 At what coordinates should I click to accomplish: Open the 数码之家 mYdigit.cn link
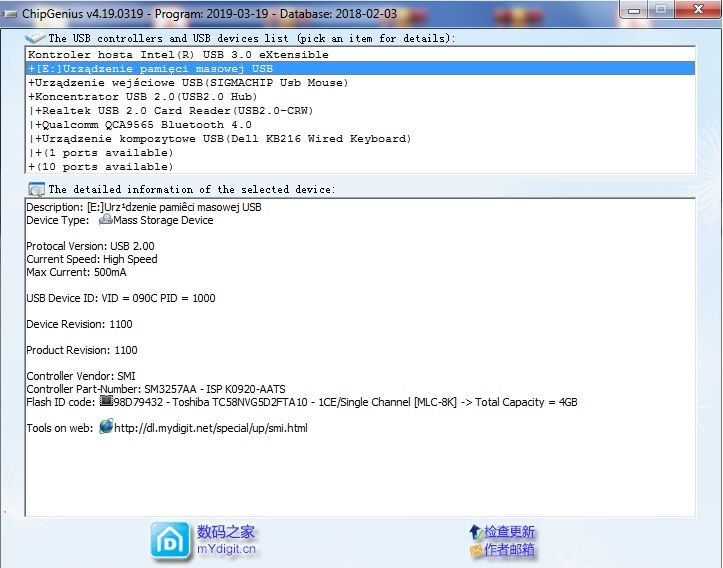coord(226,541)
